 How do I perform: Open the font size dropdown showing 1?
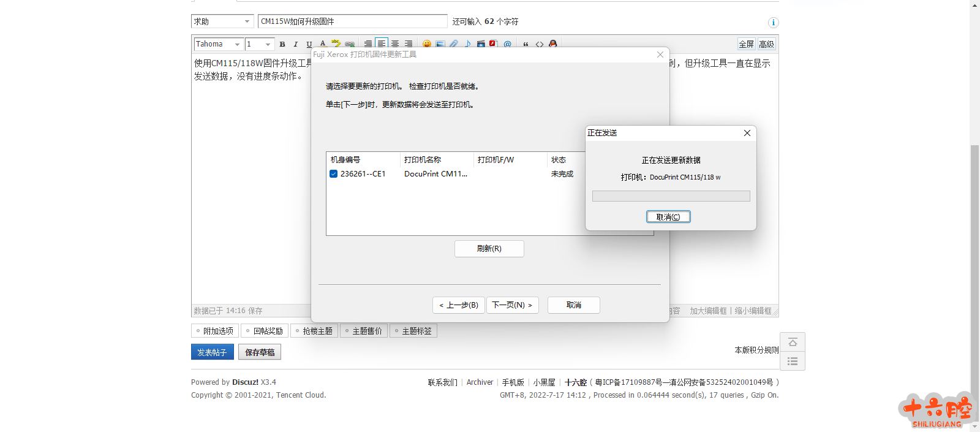pos(260,44)
